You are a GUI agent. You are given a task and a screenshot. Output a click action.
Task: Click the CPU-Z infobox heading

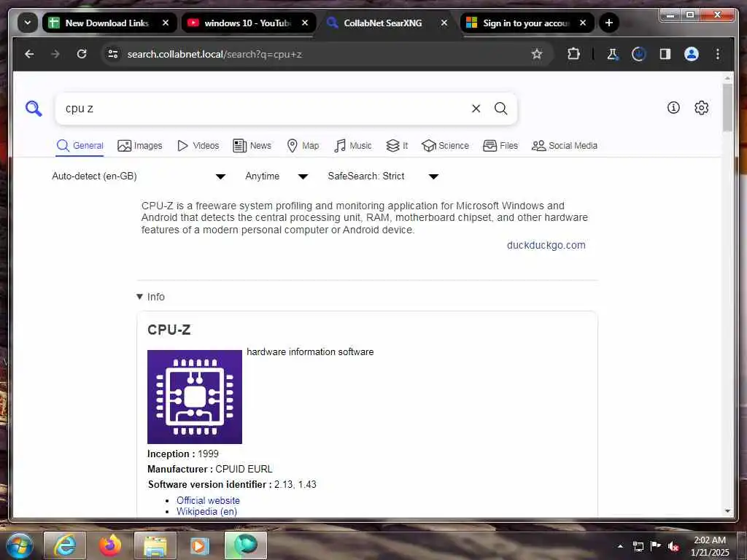pos(169,330)
